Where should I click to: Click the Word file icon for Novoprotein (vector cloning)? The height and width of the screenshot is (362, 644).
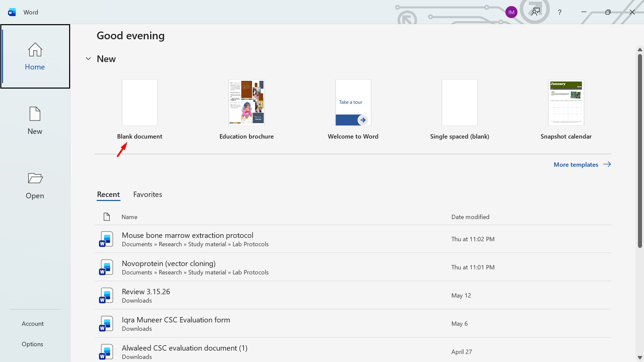click(x=106, y=267)
